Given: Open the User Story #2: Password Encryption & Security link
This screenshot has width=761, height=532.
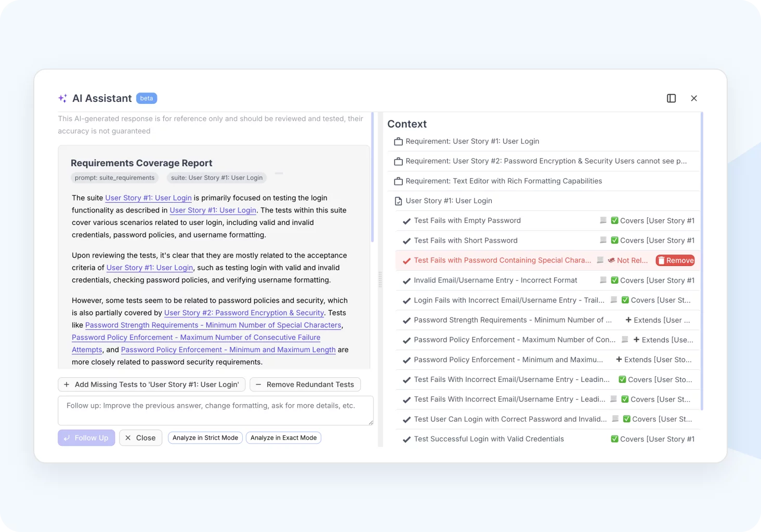Looking at the screenshot, I should pos(244,313).
